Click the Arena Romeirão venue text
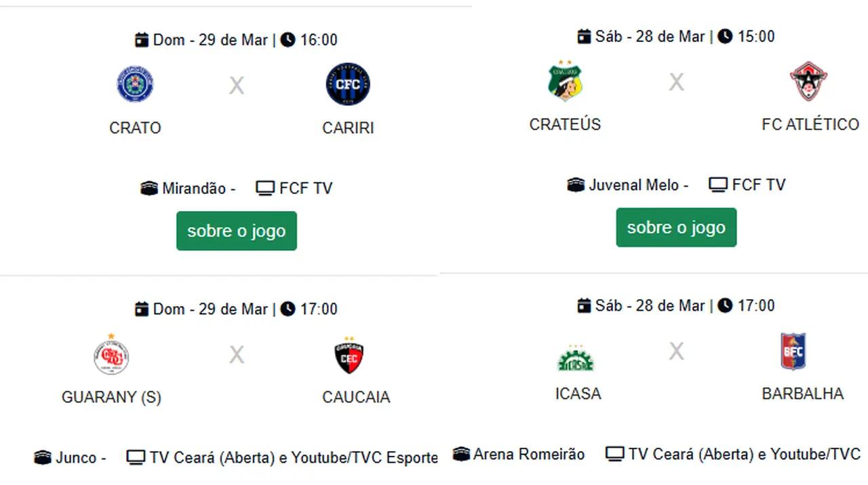 click(528, 454)
